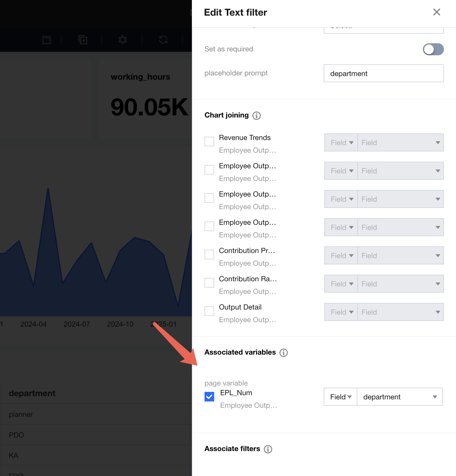Select the Contribution Ra… chart checkbox
The width and height of the screenshot is (456, 476).
(209, 283)
